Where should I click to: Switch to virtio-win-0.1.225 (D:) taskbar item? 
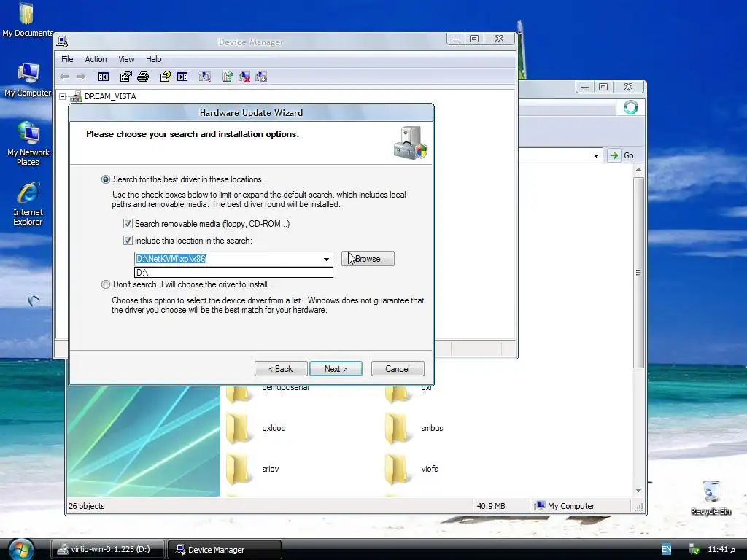[x=108, y=550]
